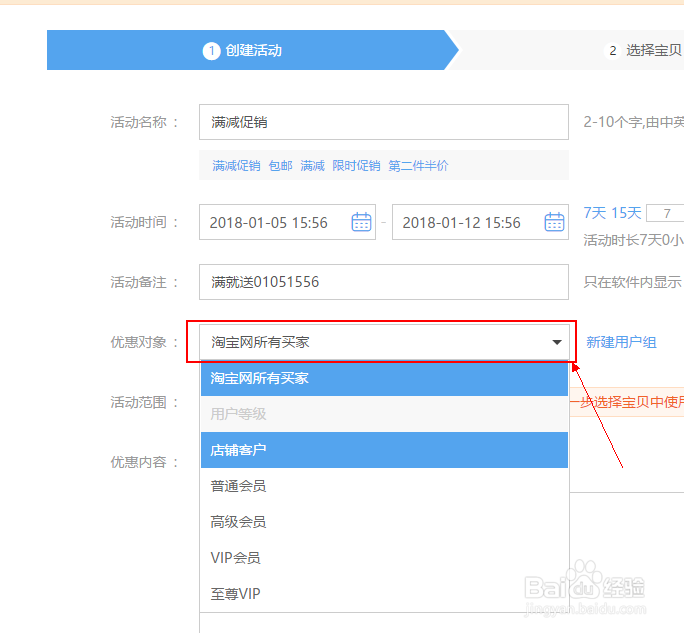Viewport: 684px width, 633px height.
Task: Click the 优惠内容 label text
Action: click(138, 462)
